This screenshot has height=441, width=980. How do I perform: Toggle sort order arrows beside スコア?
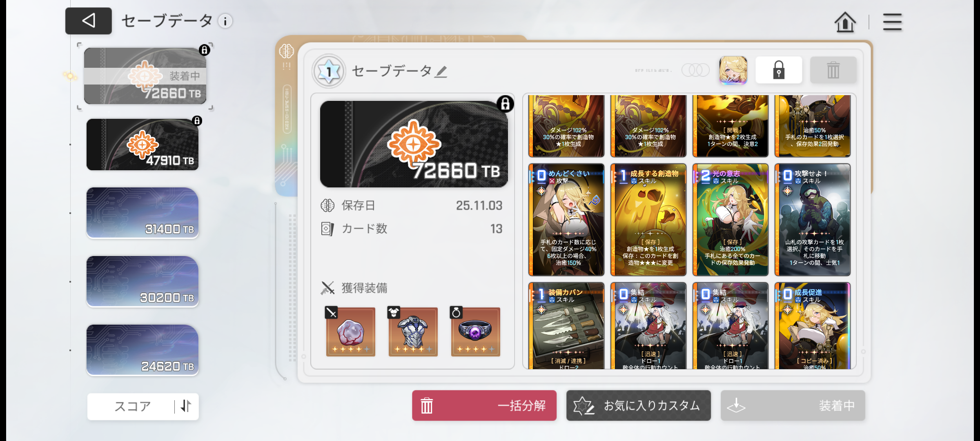[186, 406]
